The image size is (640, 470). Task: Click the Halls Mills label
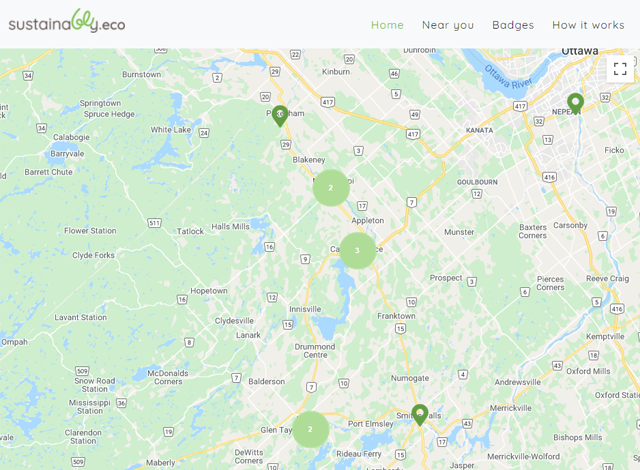pyautogui.click(x=230, y=226)
